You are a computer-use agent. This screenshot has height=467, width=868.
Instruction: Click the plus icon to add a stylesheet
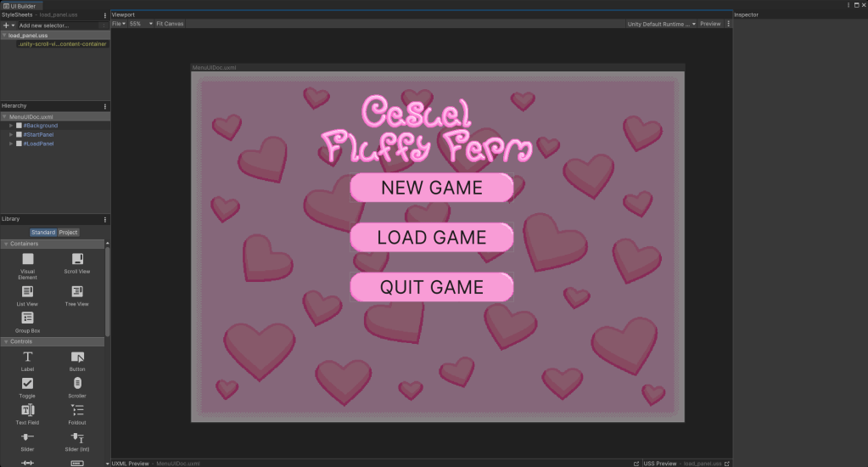click(x=6, y=25)
